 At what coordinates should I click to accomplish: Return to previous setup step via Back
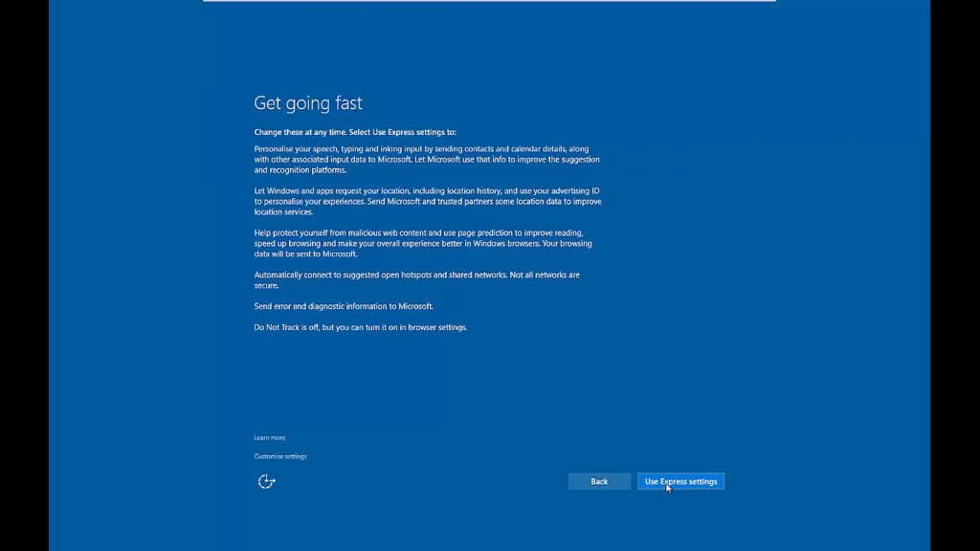(x=599, y=481)
